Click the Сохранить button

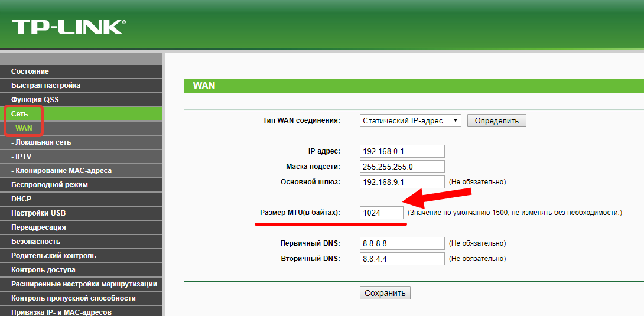tap(385, 293)
